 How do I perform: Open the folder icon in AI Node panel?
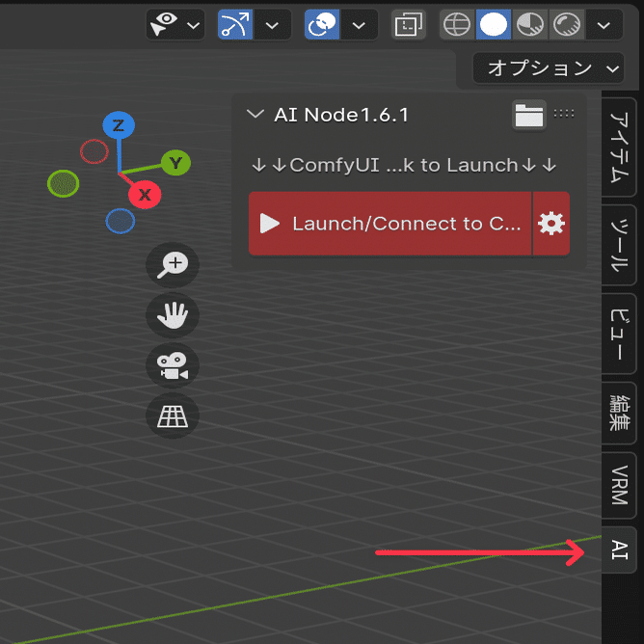pyautogui.click(x=529, y=116)
